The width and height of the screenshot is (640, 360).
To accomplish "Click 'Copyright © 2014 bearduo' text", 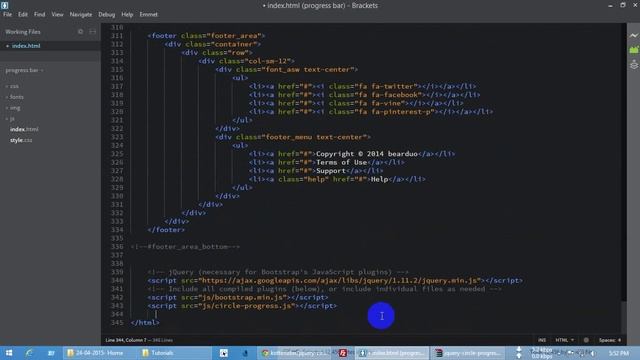I will pyautogui.click(x=367, y=154).
